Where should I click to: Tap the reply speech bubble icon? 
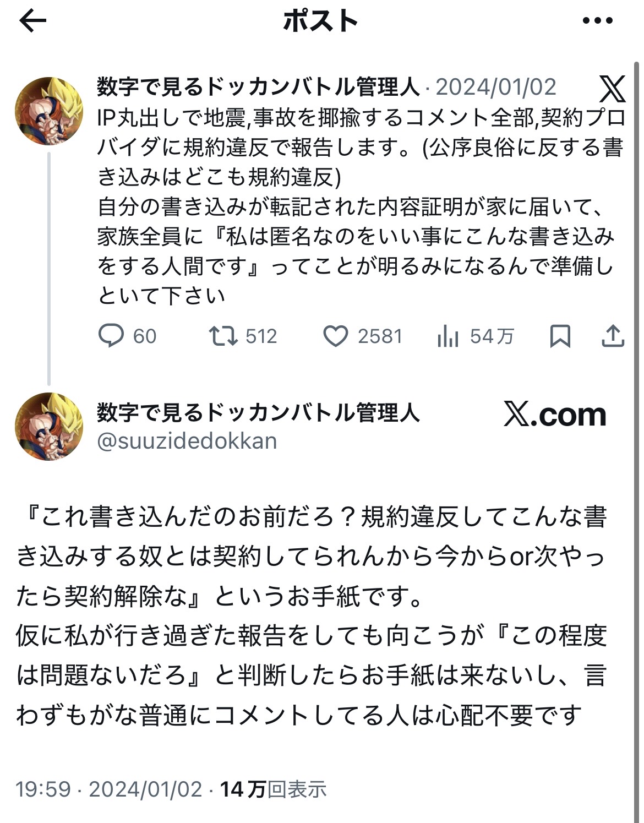(111, 336)
